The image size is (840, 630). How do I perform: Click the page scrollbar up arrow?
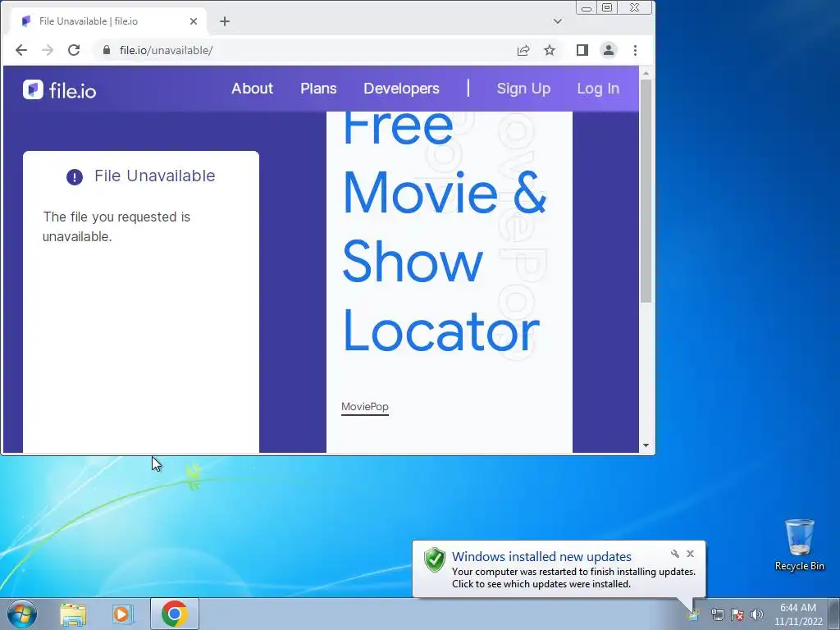point(646,73)
